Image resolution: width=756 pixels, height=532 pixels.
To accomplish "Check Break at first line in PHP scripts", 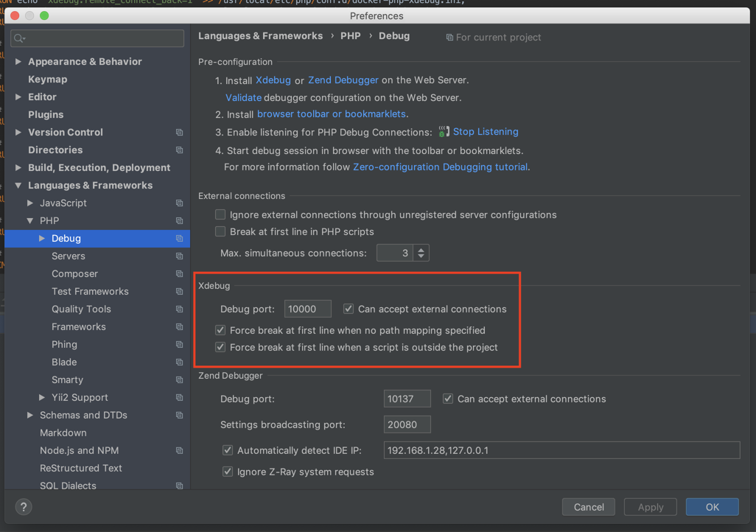I will (x=220, y=231).
